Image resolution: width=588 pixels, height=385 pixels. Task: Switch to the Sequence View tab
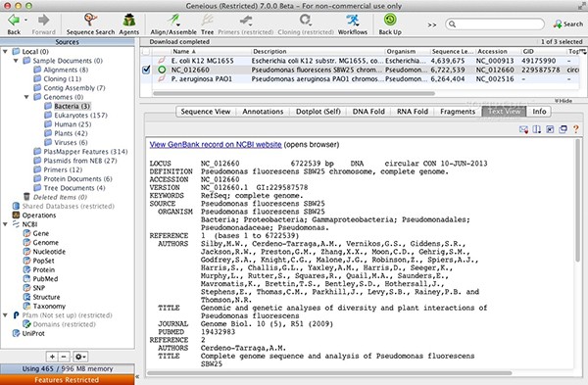206,112
